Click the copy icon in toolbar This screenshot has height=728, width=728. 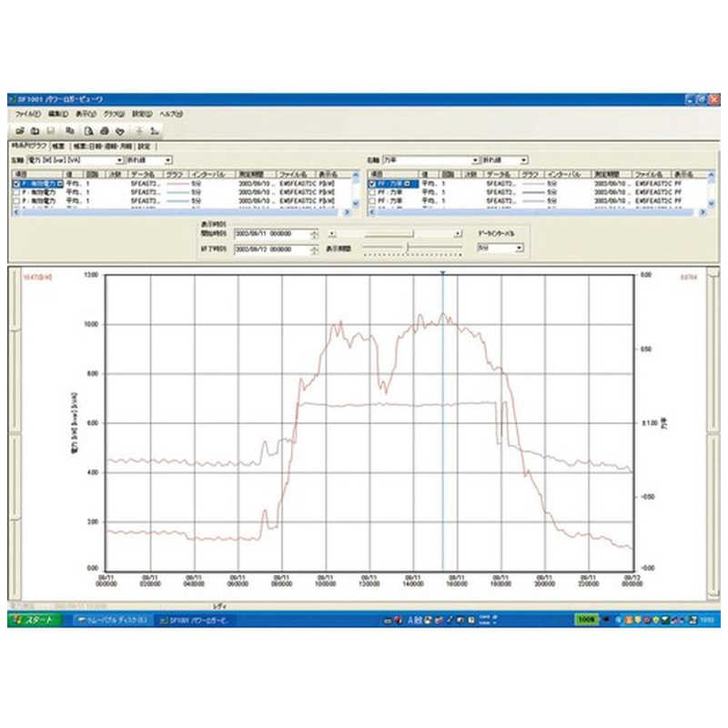(69, 131)
